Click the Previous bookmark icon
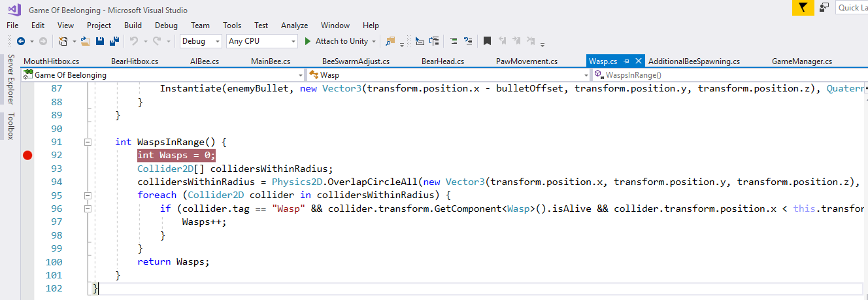 click(503, 41)
